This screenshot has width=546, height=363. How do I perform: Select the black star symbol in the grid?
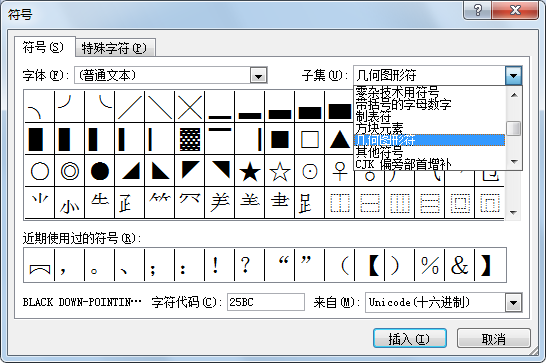pos(250,171)
